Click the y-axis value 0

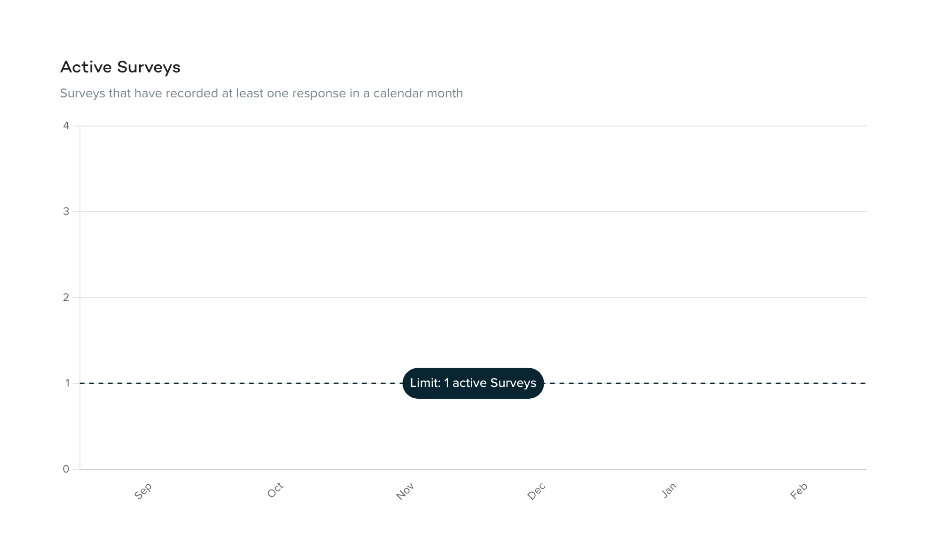(66, 469)
